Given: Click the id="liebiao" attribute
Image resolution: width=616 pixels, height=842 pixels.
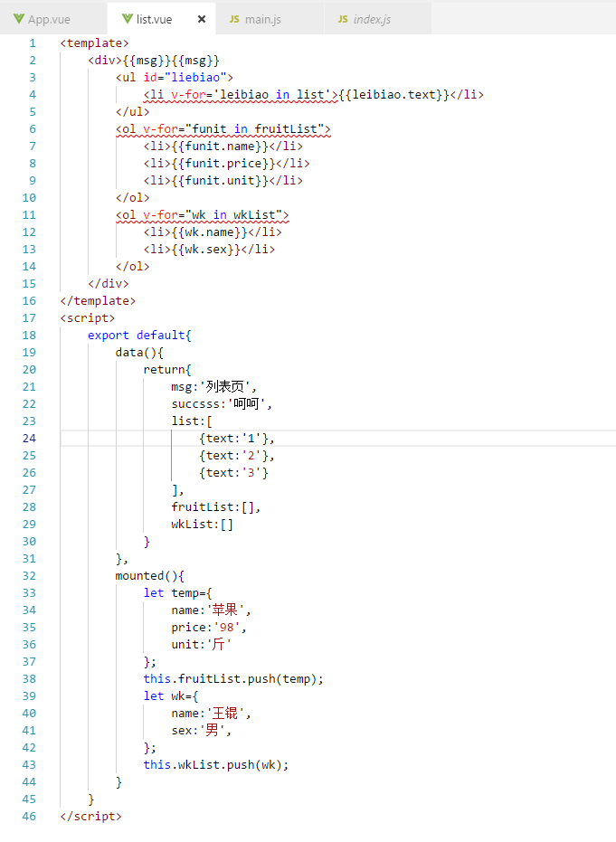Looking at the screenshot, I should (x=185, y=78).
